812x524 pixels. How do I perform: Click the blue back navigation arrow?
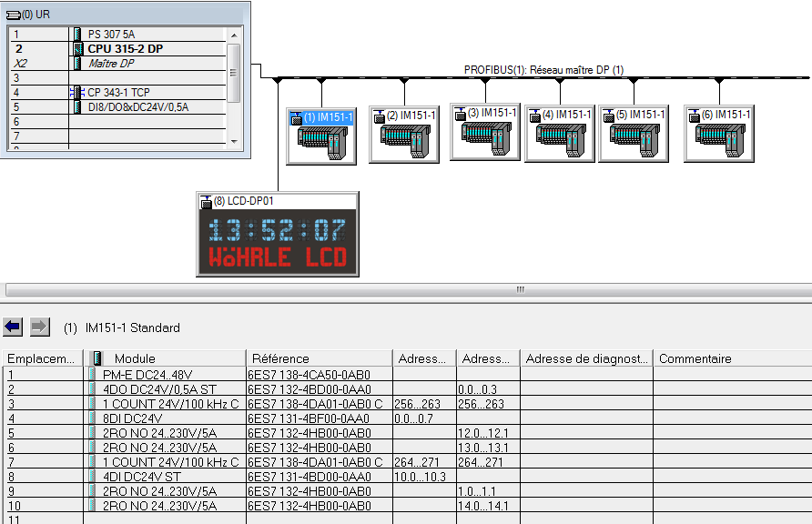click(x=14, y=327)
